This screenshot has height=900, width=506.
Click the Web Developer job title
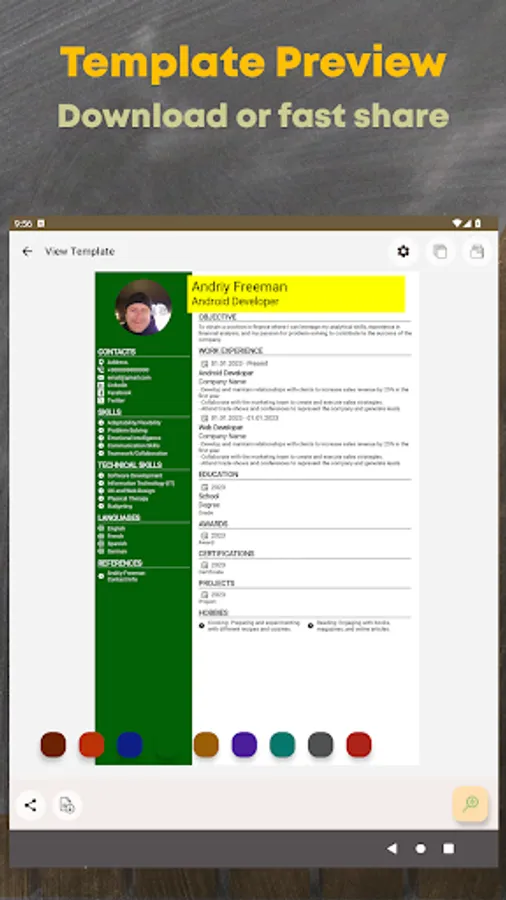[x=221, y=428]
